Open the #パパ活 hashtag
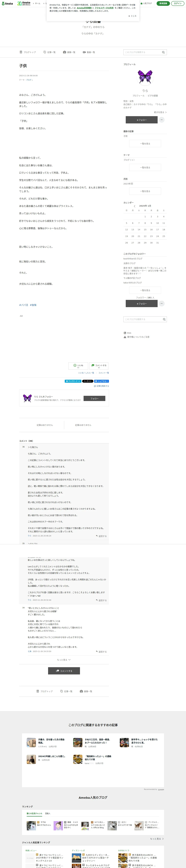186x868 pixels. [24, 305]
